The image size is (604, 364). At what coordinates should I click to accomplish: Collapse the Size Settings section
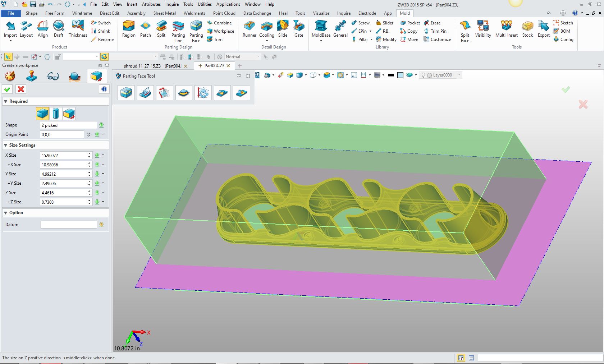[6, 145]
